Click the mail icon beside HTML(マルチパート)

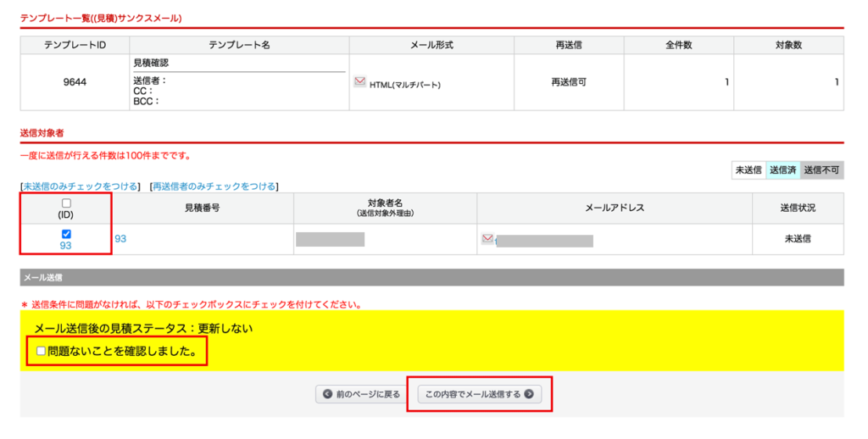359,83
